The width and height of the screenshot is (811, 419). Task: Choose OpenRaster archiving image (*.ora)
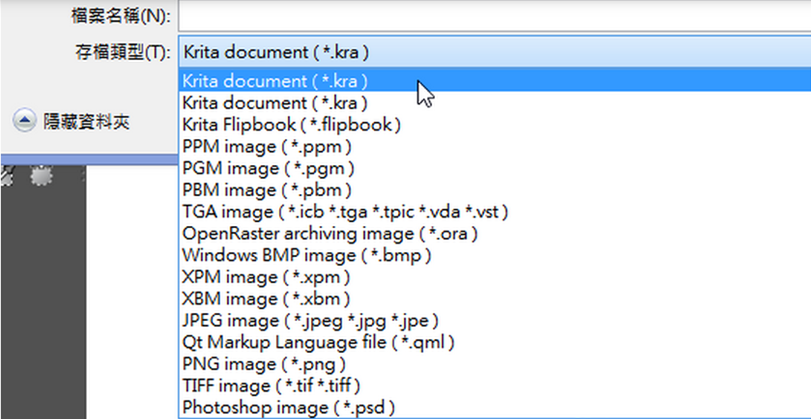coord(494,233)
